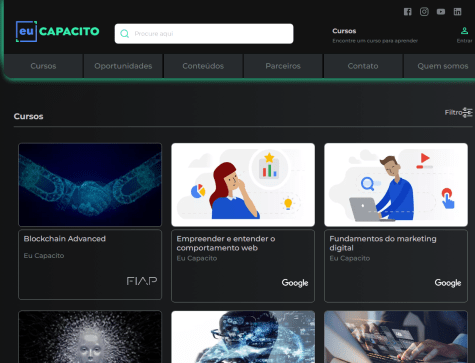Open the Instagram social icon
Screen dimensions: 475x363
tap(424, 12)
